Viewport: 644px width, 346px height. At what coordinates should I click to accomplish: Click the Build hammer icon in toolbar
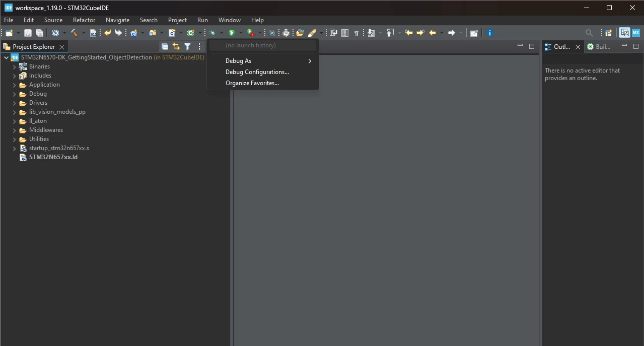tap(74, 33)
